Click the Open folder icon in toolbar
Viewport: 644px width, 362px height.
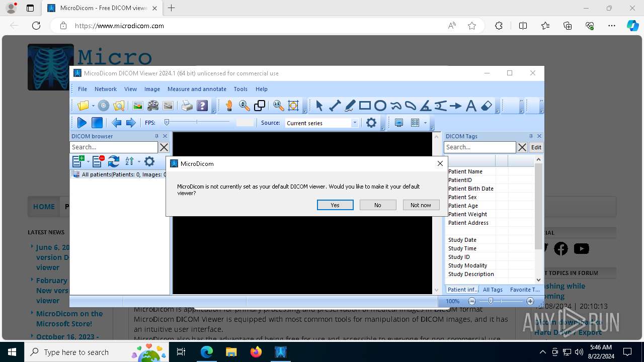tap(83, 106)
